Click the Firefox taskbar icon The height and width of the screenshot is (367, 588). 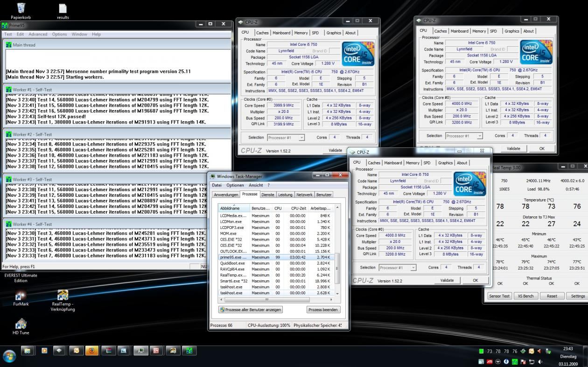92,350
